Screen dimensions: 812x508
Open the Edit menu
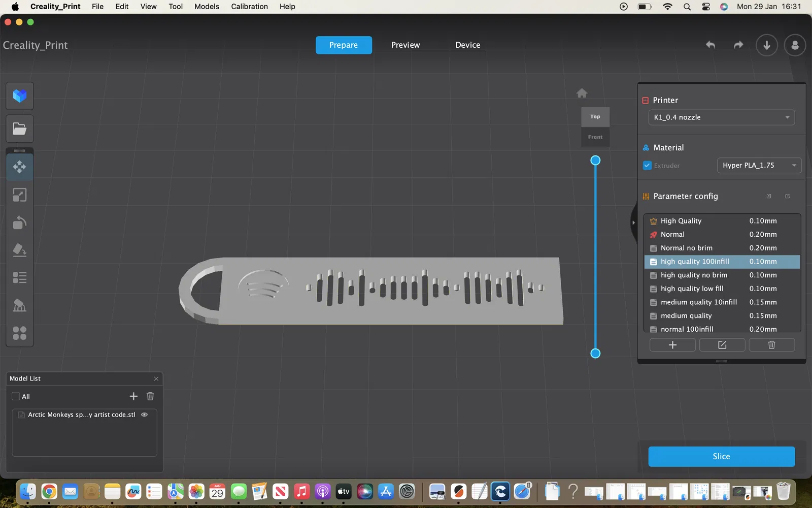[x=122, y=7]
